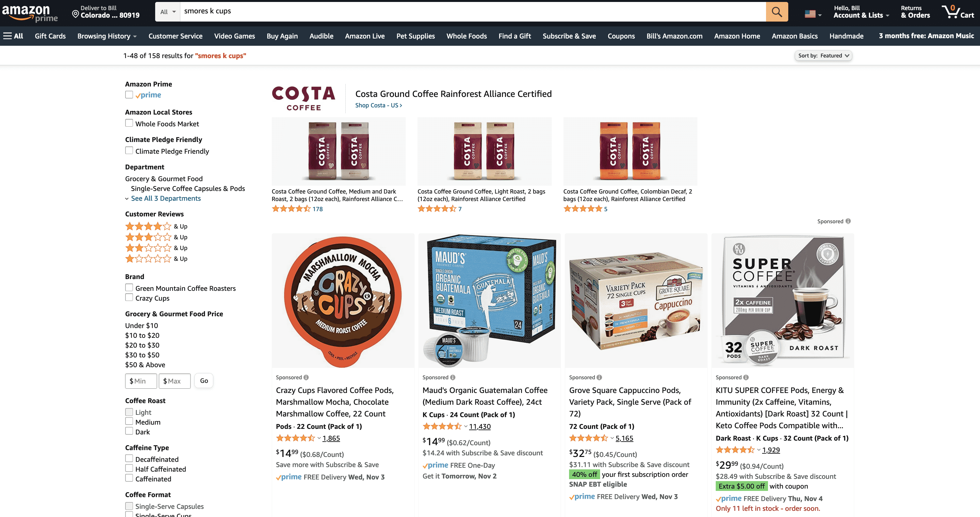Click the Amazon Prime logo

click(30, 12)
